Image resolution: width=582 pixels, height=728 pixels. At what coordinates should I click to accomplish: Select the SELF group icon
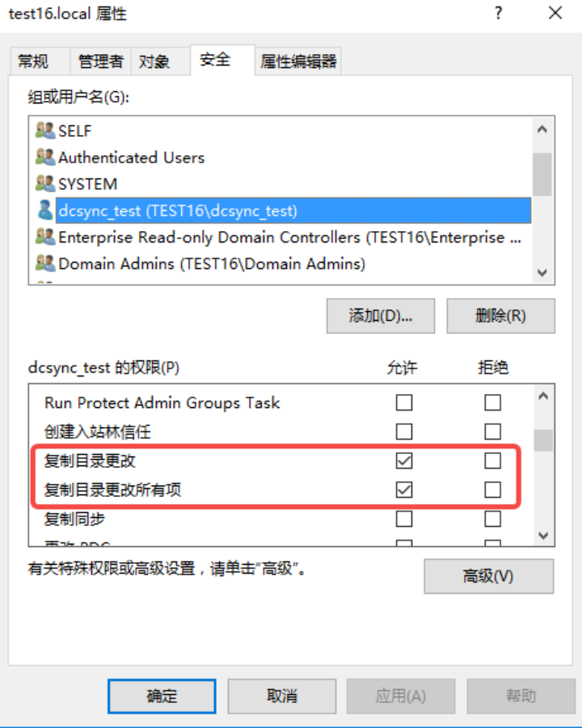[x=45, y=130]
